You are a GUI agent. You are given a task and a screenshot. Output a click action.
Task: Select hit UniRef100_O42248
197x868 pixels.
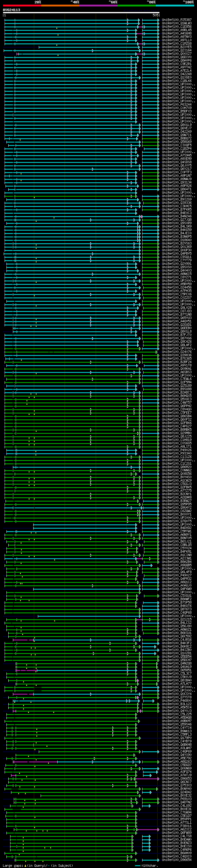[x=177, y=74]
